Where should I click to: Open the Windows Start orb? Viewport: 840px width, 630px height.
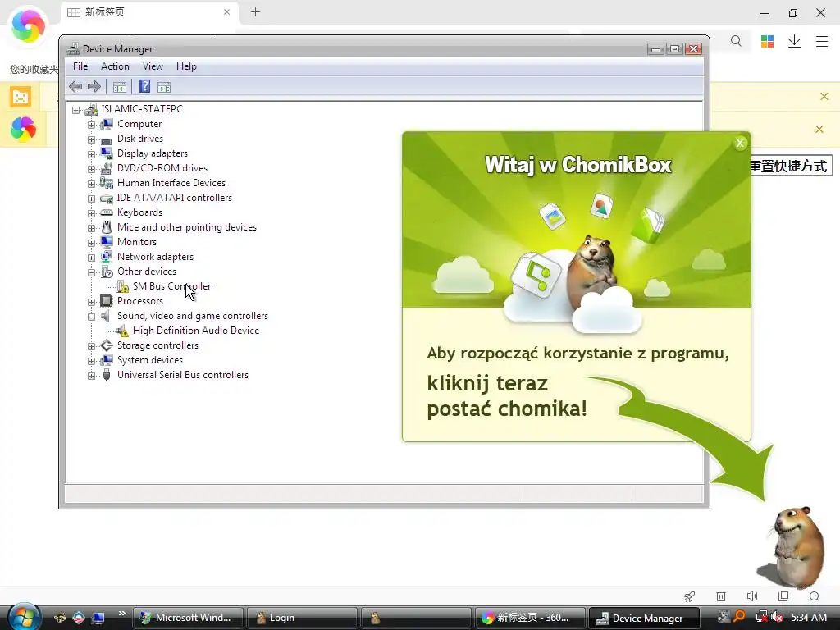[x=24, y=617]
